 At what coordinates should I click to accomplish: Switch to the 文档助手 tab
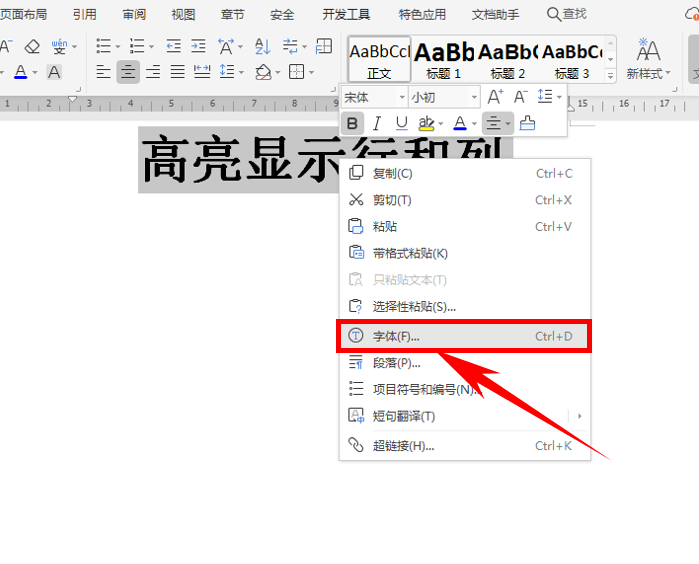pyautogui.click(x=495, y=15)
